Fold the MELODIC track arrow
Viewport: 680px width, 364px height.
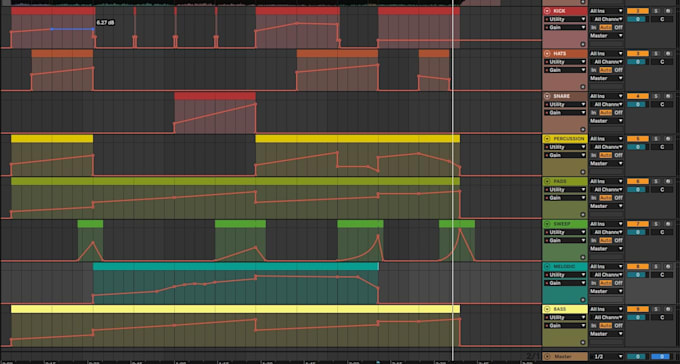click(547, 266)
